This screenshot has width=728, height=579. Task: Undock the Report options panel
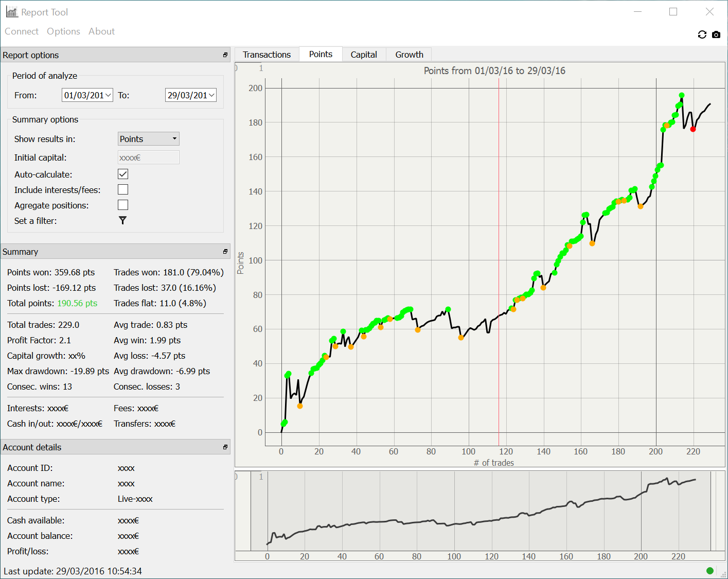point(225,55)
